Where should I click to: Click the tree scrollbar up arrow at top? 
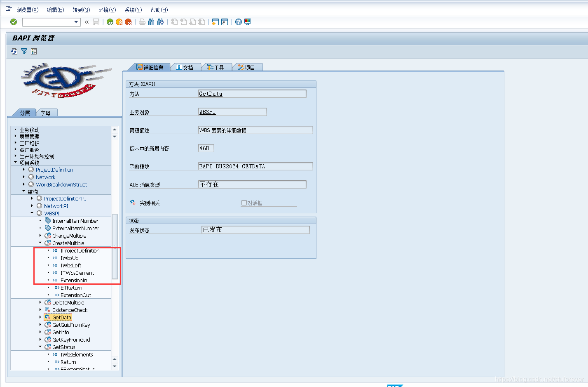pyautogui.click(x=115, y=130)
